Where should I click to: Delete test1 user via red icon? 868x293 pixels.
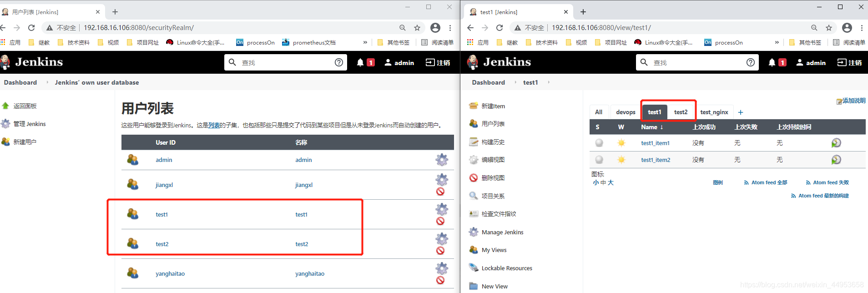tap(440, 221)
